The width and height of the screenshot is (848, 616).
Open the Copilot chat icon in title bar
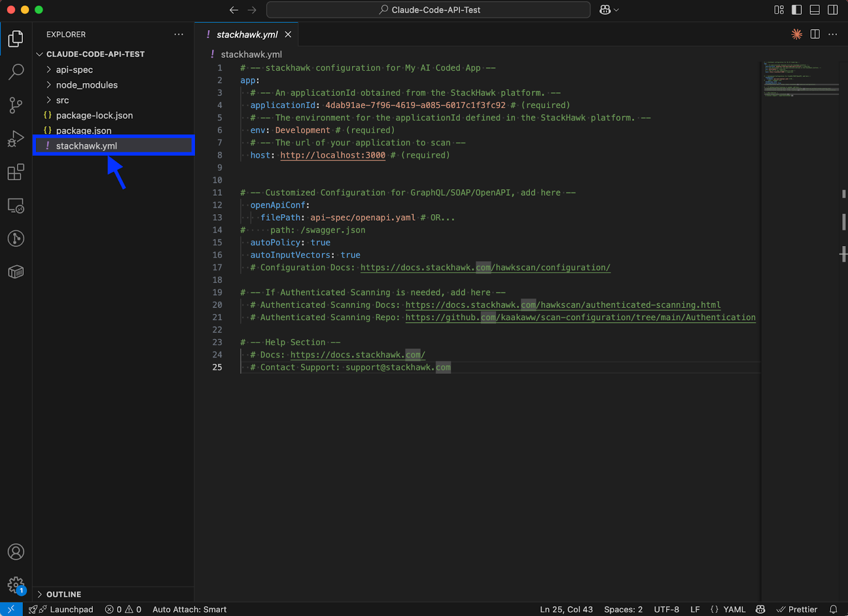605,10
